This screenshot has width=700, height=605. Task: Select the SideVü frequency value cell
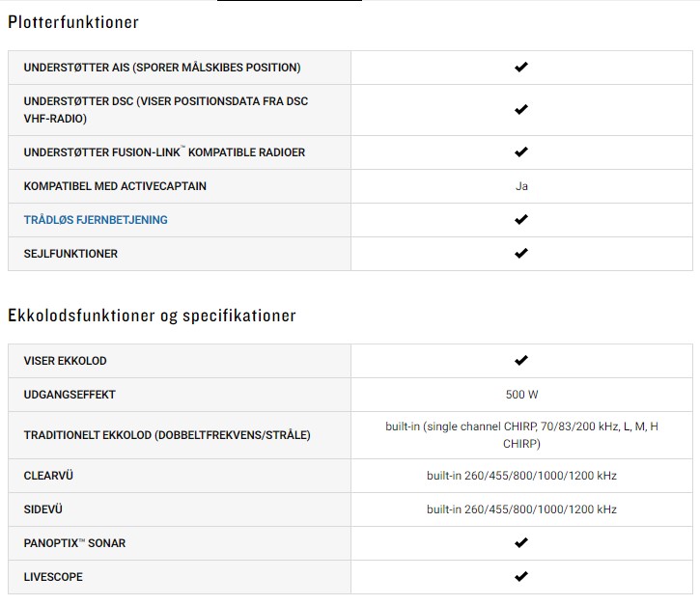point(521,509)
